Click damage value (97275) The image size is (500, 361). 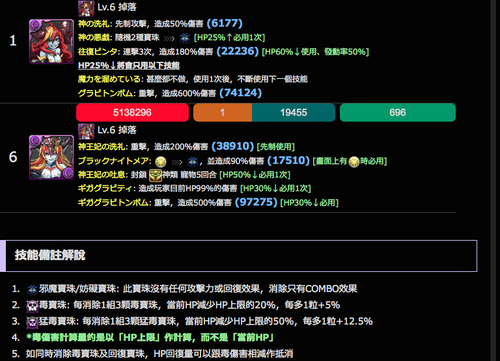(256, 202)
